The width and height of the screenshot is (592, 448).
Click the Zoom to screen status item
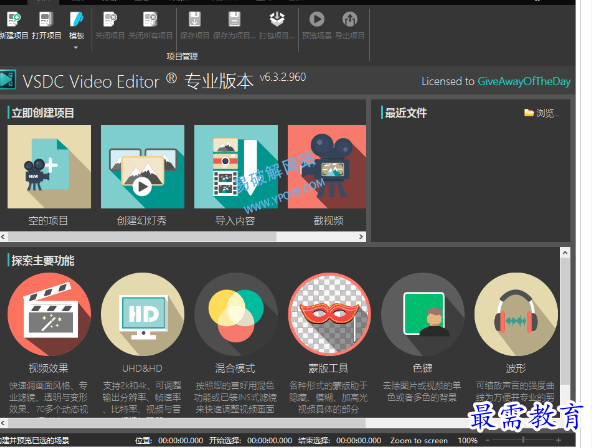coord(419,440)
